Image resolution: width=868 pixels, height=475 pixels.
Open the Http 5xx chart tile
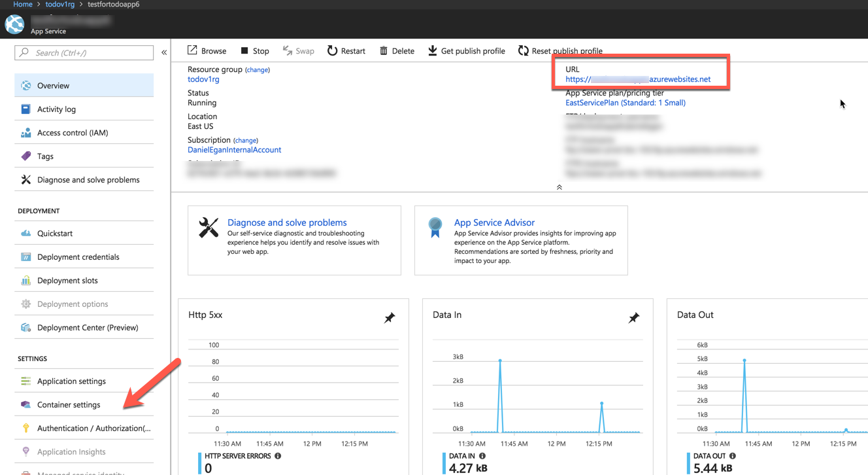tap(293, 387)
